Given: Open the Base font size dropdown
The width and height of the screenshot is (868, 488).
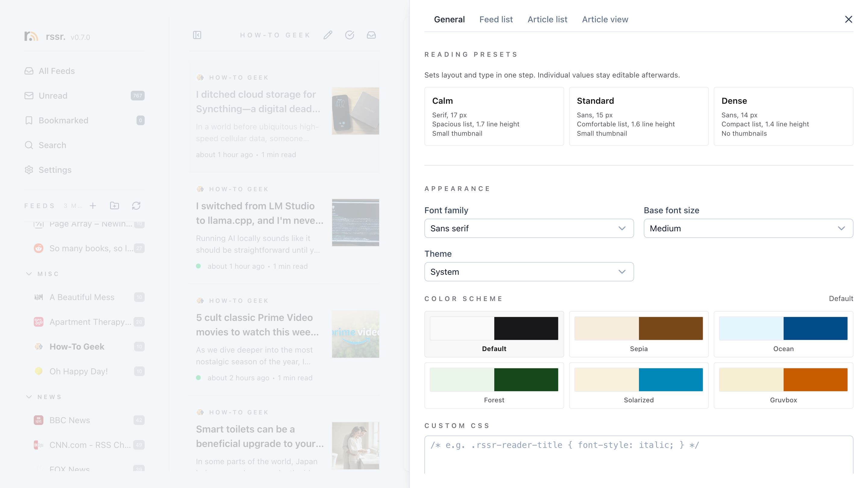Looking at the screenshot, I should (748, 228).
